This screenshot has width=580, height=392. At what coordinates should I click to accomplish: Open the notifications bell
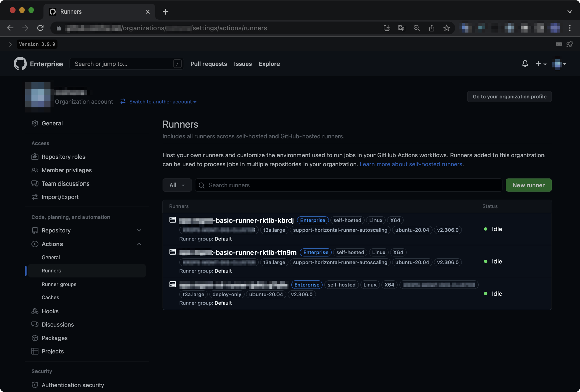pos(525,64)
